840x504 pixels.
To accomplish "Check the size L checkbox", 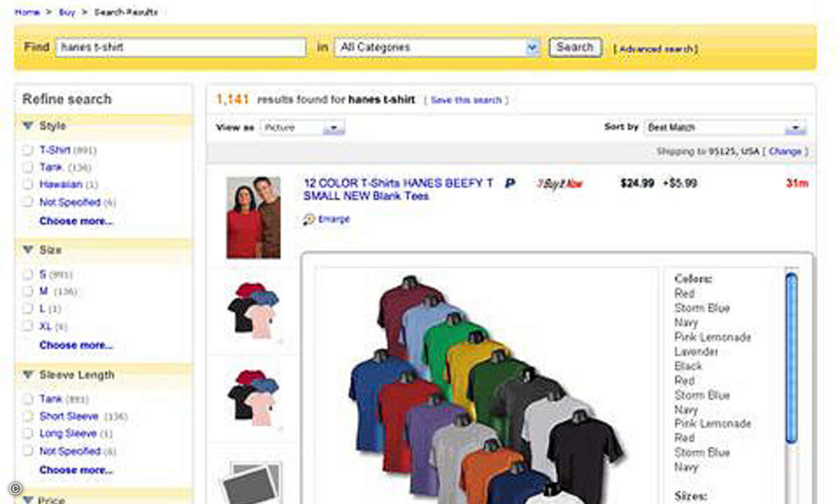I will [x=28, y=309].
